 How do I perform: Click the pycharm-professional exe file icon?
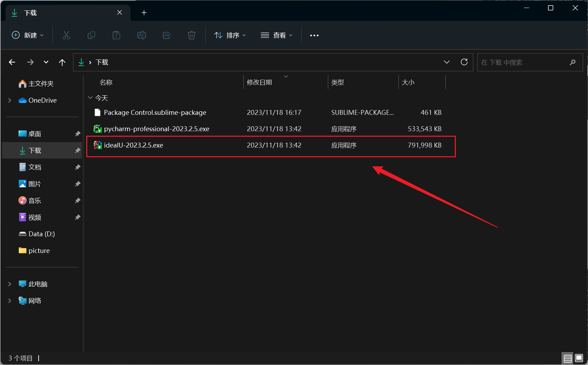click(x=98, y=129)
